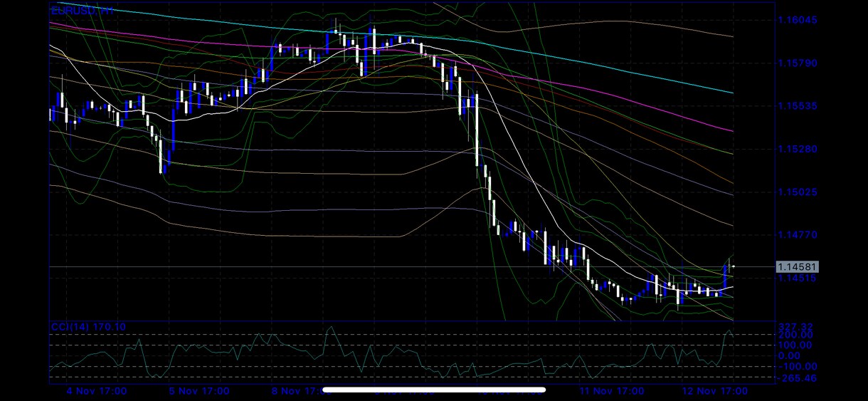The image size is (868, 401).
Task: Tap the 12 Nov 17:00 time label
Action: coord(714,391)
